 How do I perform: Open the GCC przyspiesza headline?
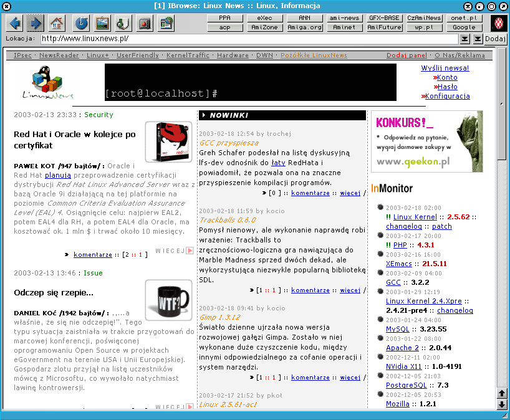point(229,143)
